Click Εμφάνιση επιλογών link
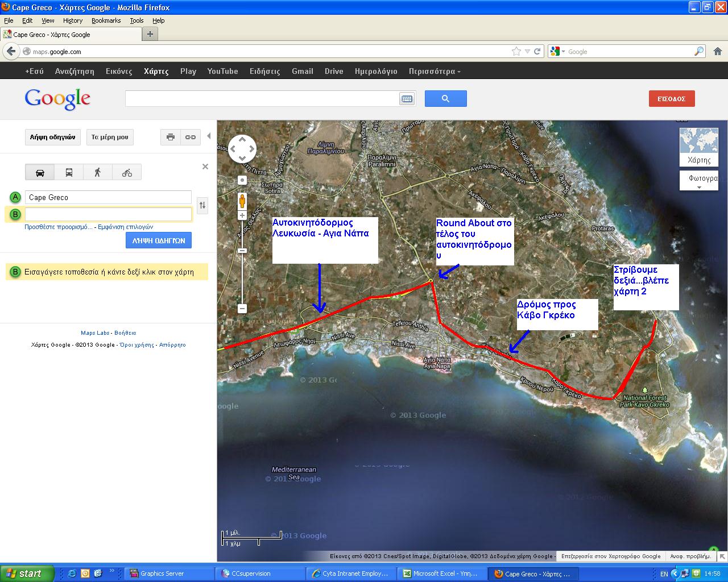 click(x=126, y=227)
